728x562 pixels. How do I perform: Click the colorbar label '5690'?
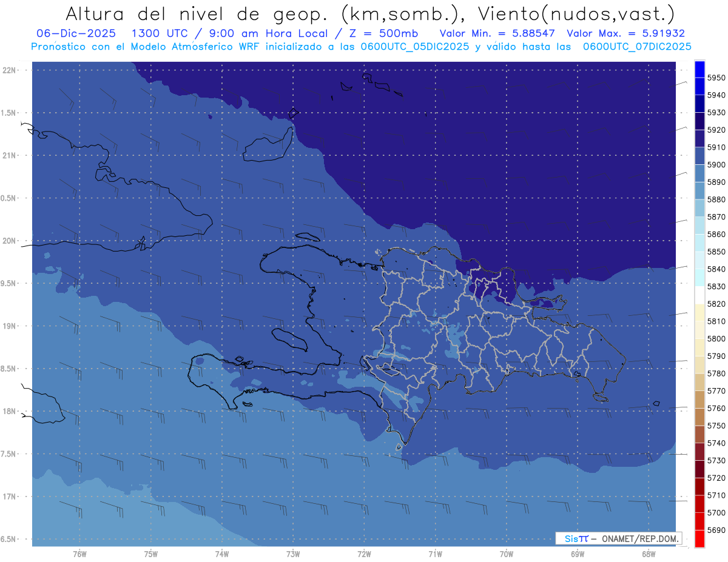(x=716, y=530)
